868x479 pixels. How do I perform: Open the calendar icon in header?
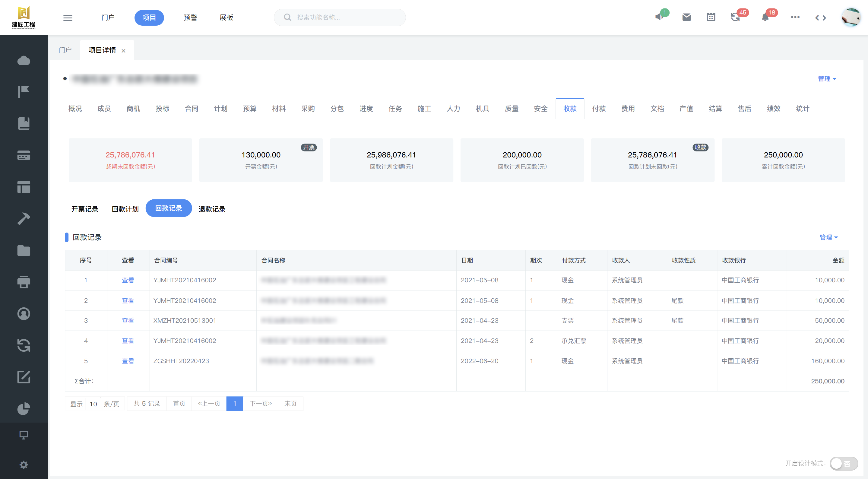coord(711,17)
